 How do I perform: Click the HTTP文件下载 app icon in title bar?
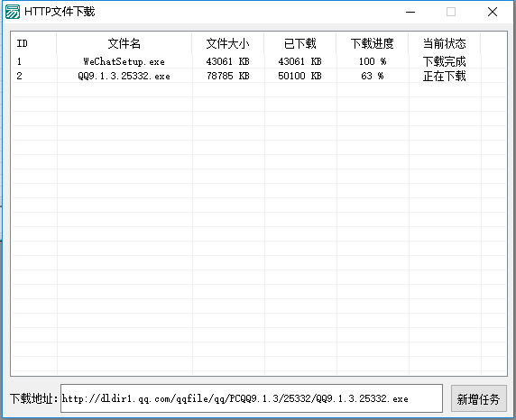[13, 12]
